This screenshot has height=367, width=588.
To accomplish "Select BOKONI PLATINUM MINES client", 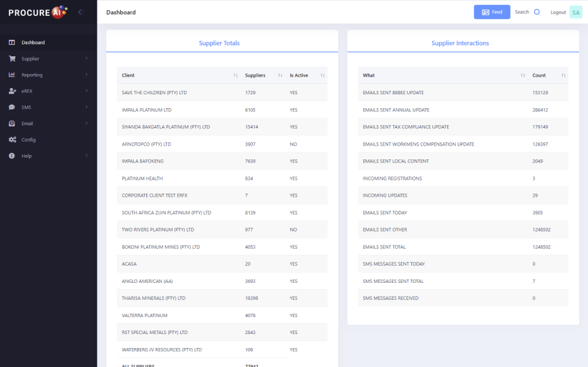I will [161, 247].
